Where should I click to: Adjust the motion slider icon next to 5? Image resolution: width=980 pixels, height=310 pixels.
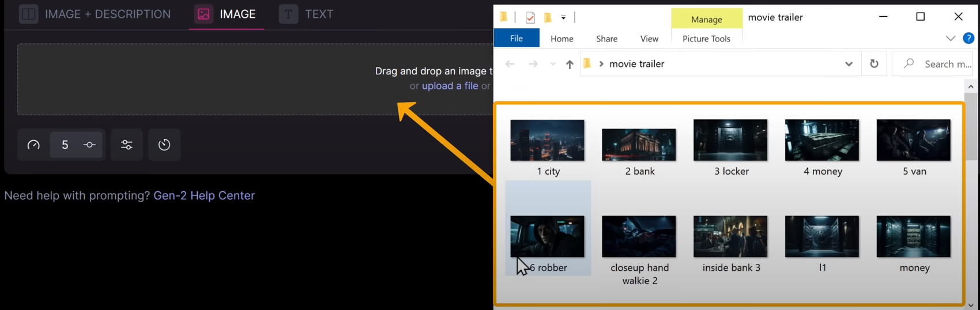point(89,145)
